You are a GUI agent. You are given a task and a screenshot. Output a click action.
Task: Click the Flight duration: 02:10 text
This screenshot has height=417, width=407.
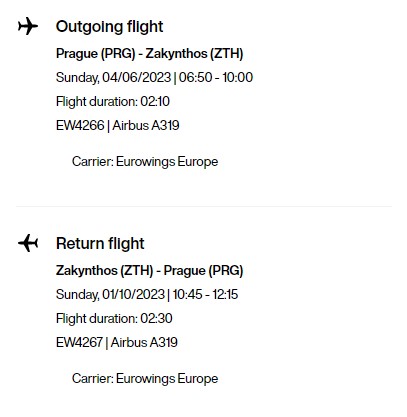tap(113, 102)
